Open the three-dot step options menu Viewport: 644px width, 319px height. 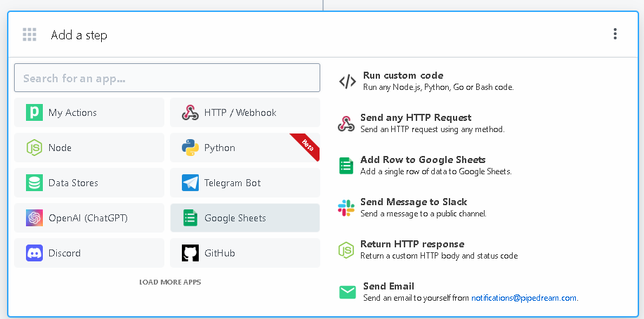point(615,34)
